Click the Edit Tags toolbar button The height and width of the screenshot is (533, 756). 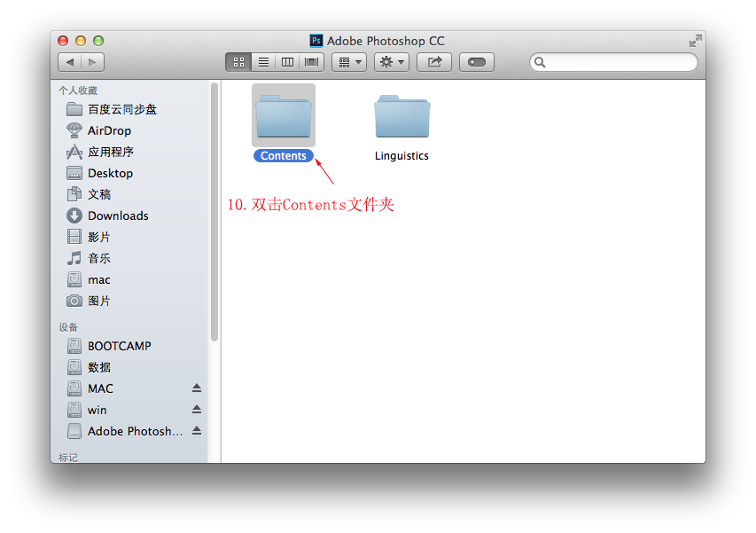click(x=476, y=62)
